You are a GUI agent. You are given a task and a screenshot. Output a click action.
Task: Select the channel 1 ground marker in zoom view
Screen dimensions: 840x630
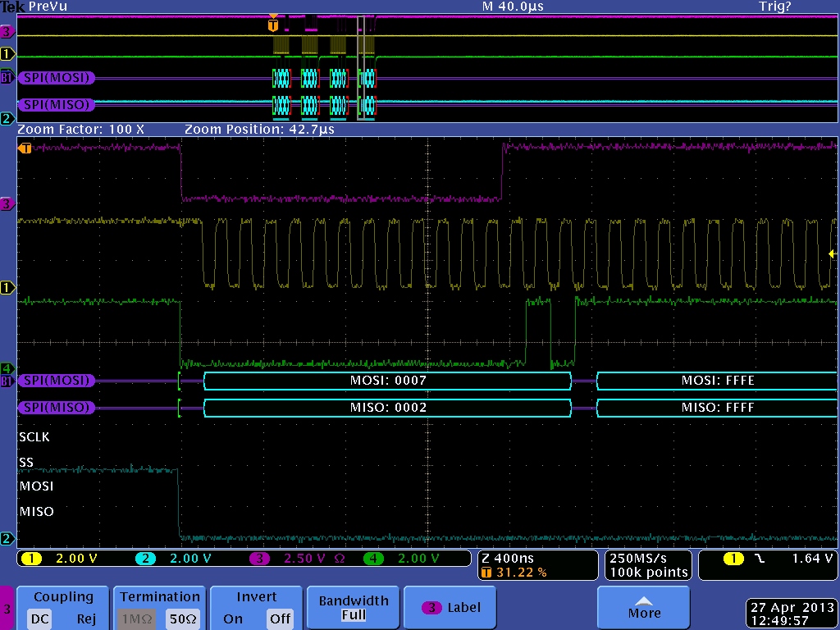click(x=7, y=287)
